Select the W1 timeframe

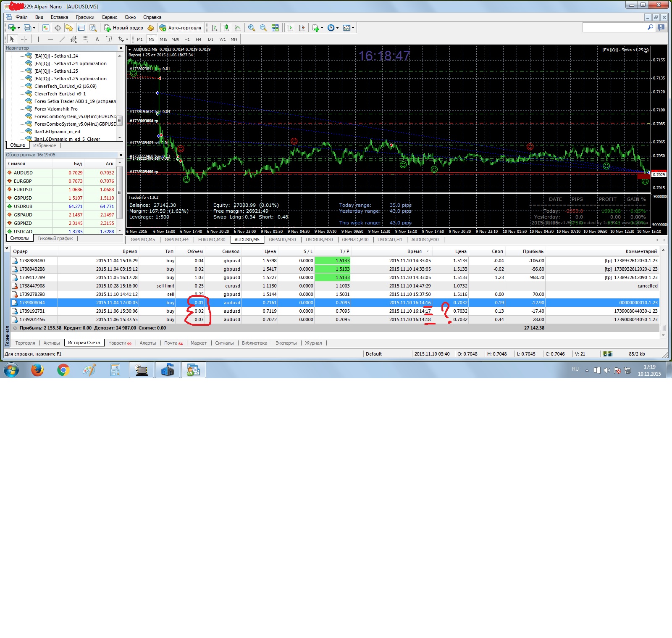click(x=223, y=39)
